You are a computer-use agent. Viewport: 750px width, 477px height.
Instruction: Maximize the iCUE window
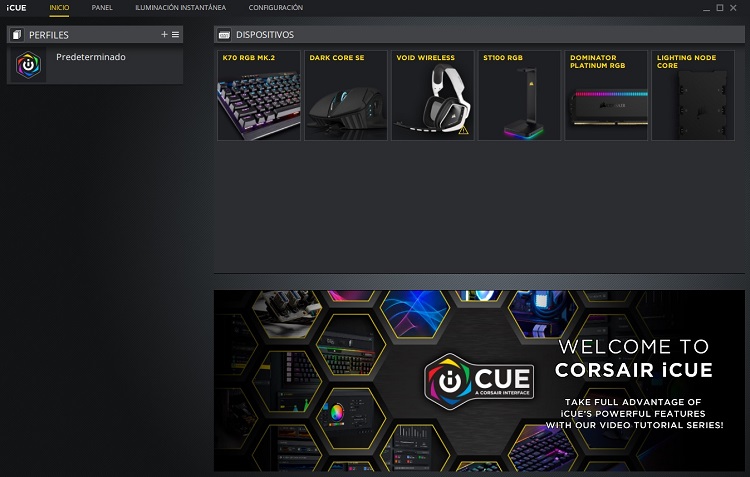pos(720,8)
